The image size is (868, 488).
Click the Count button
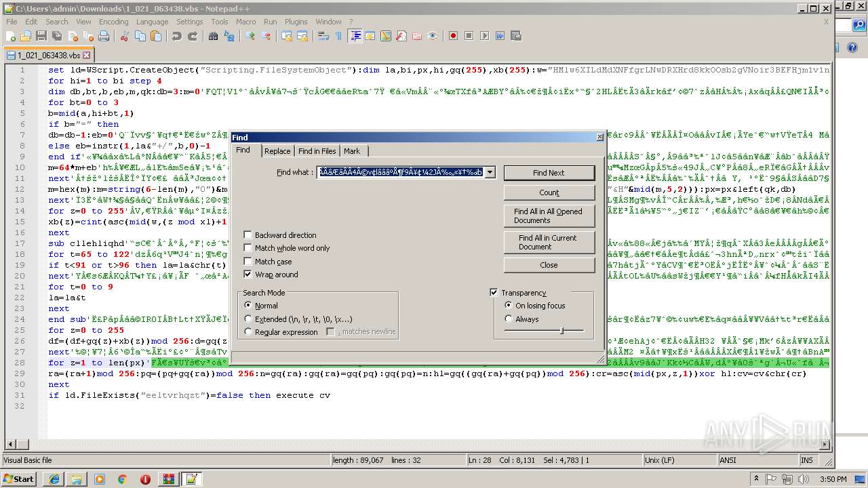point(549,192)
